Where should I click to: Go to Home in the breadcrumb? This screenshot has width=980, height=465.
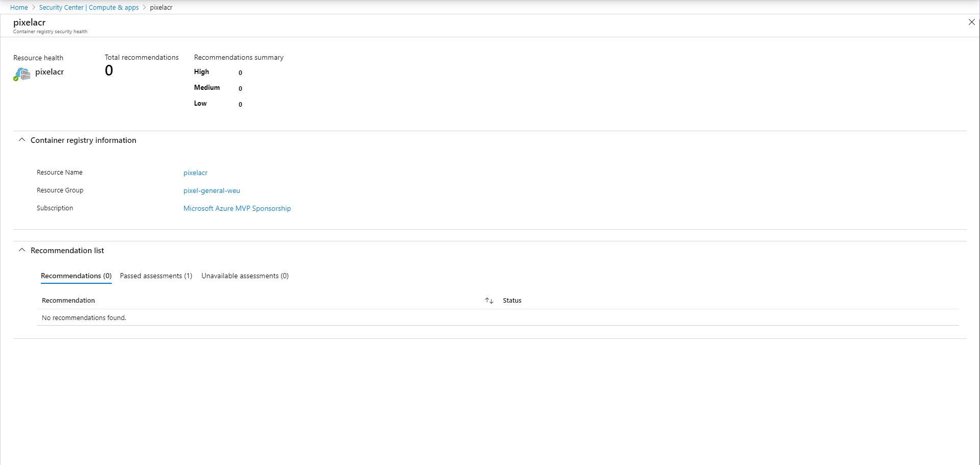[x=19, y=8]
